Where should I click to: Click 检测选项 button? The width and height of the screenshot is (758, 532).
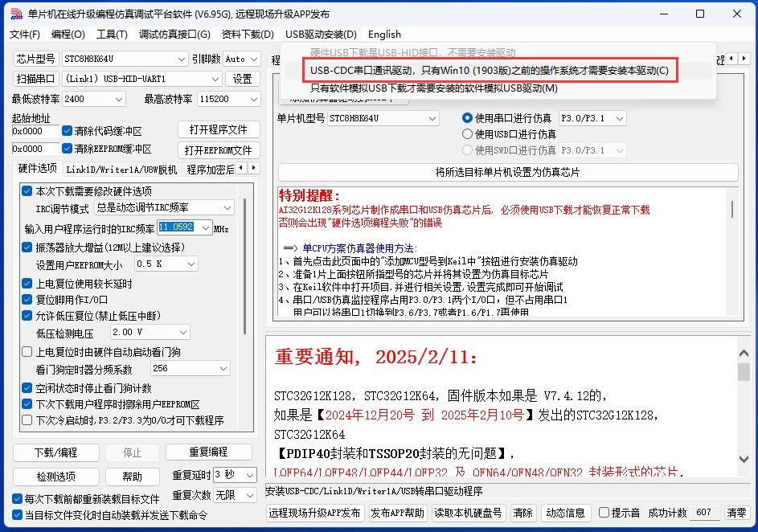click(56, 477)
